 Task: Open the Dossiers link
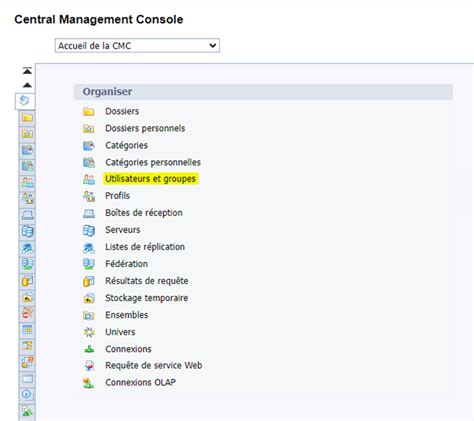point(122,111)
